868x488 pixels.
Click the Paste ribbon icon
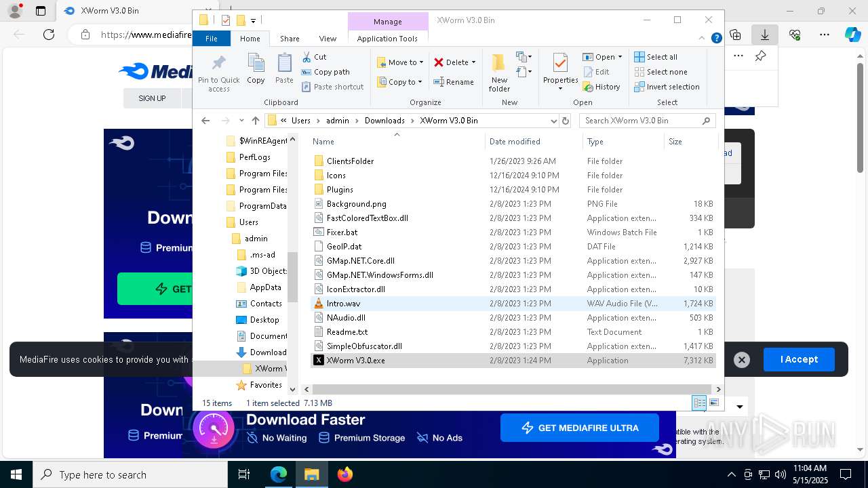click(x=284, y=68)
